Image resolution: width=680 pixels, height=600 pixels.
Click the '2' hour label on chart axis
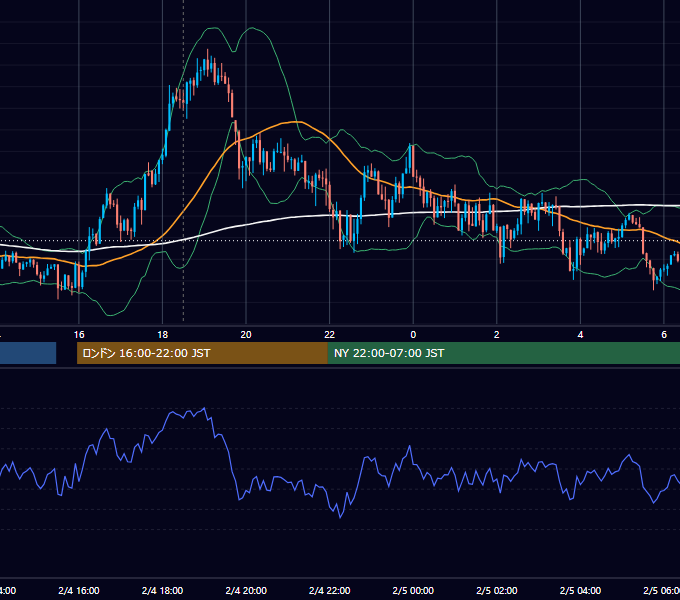[x=497, y=335]
